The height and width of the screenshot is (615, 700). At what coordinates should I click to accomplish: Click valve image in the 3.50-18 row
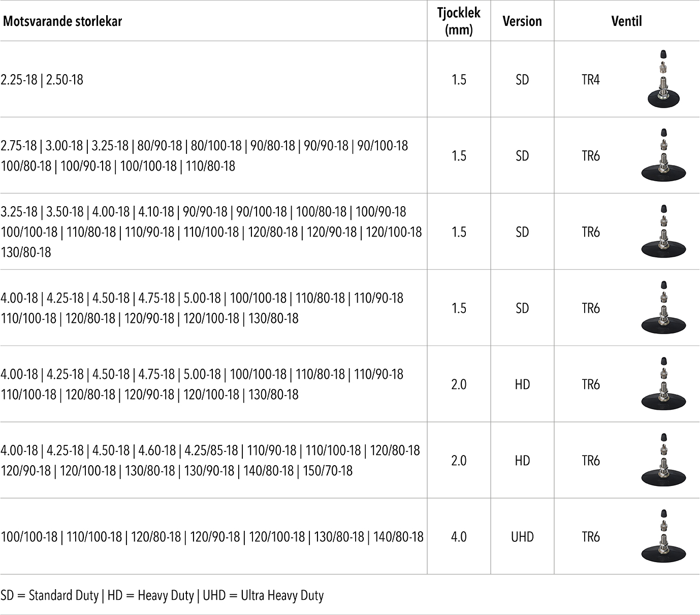[x=663, y=232]
